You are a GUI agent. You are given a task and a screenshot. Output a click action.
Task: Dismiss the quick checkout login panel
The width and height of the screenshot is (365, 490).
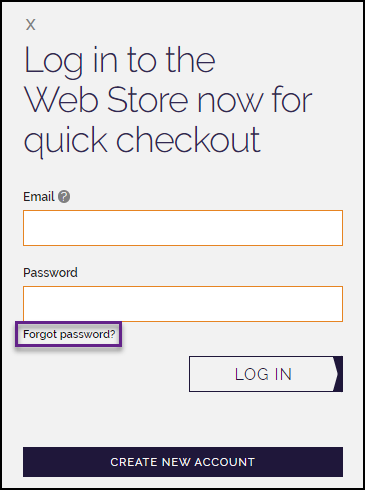(30, 25)
